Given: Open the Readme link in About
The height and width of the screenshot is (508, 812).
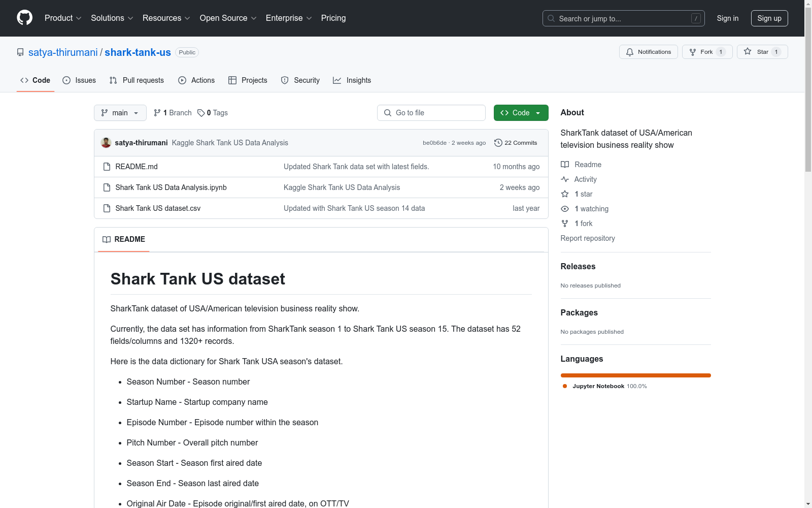Looking at the screenshot, I should (x=581, y=165).
